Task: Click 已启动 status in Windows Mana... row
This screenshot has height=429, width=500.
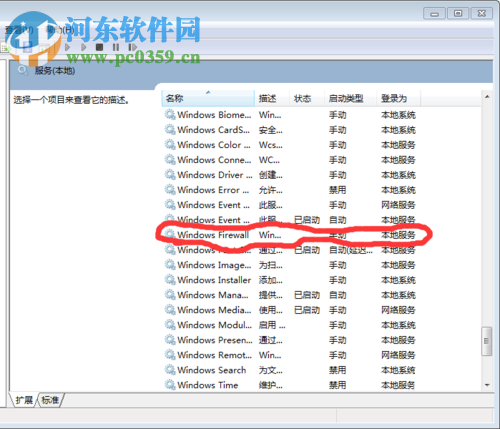Action: (x=307, y=295)
